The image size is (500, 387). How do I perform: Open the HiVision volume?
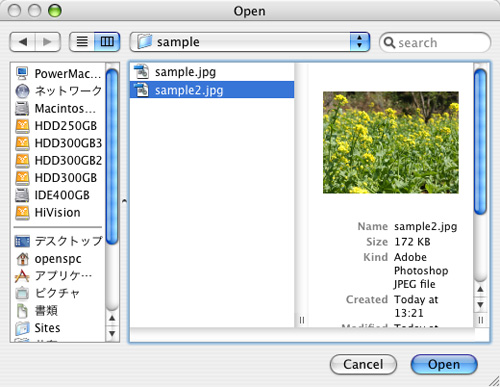[x=58, y=212]
